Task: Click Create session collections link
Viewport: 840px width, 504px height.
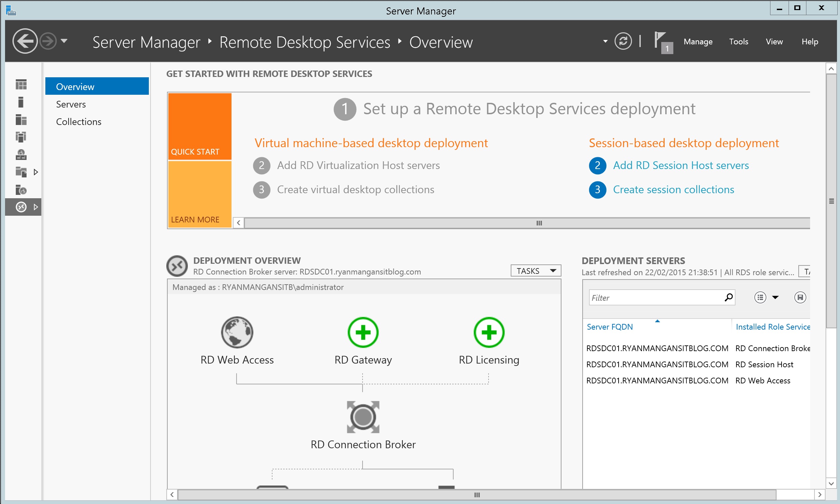Action: pyautogui.click(x=673, y=190)
